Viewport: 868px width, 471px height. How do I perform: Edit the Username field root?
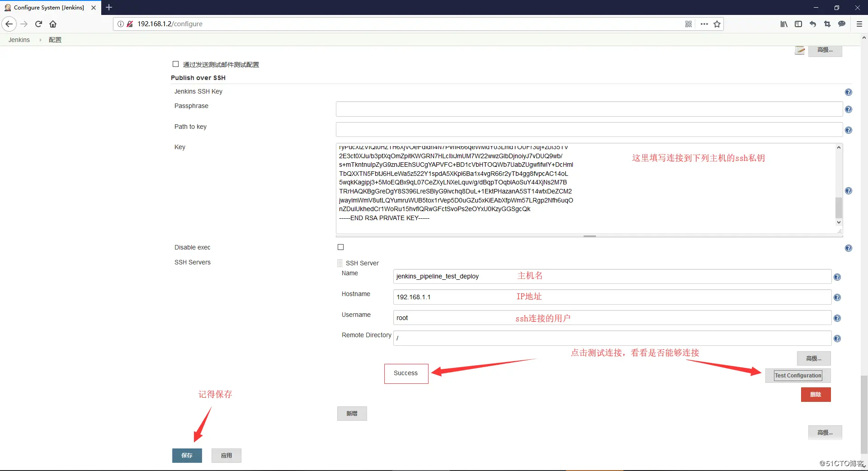[612, 318]
